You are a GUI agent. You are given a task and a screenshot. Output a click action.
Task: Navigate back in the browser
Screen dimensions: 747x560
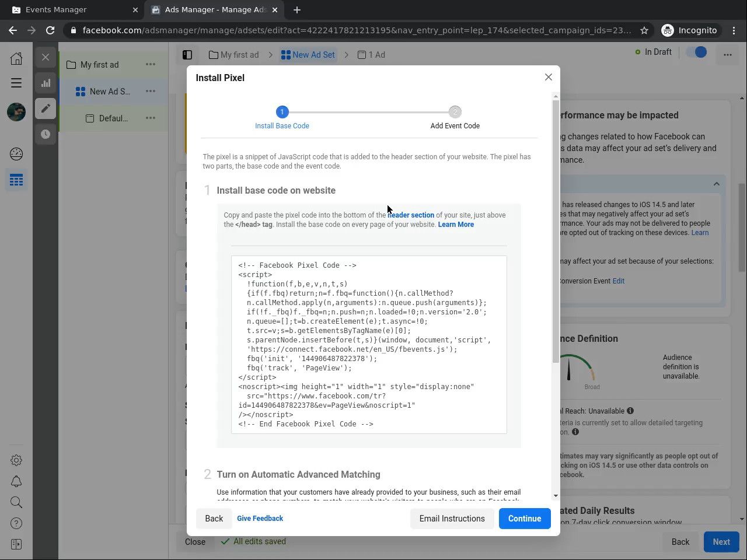(13, 30)
